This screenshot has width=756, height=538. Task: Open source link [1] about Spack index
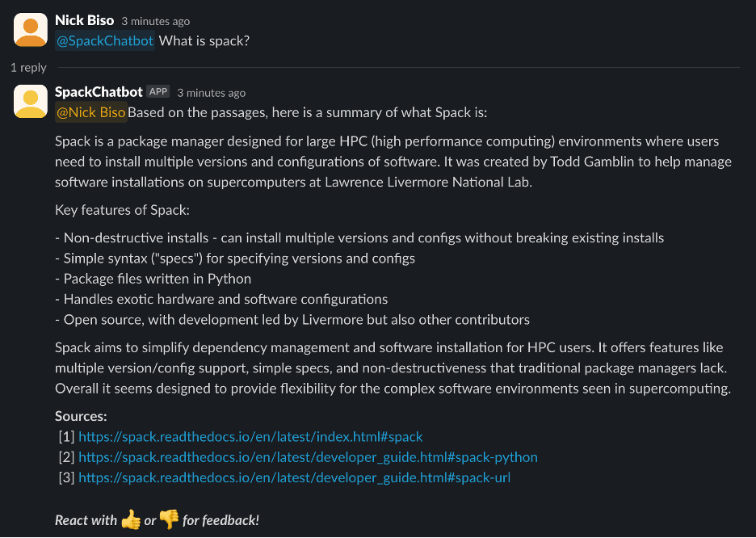click(x=250, y=436)
